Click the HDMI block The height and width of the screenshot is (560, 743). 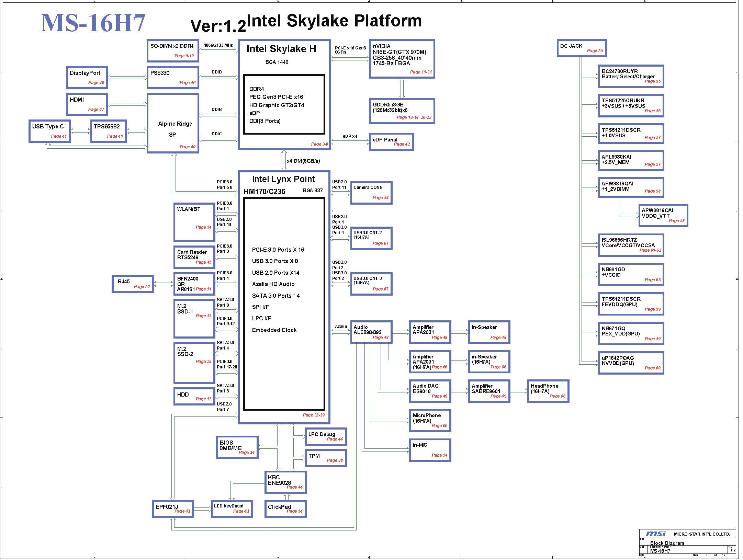(87, 104)
